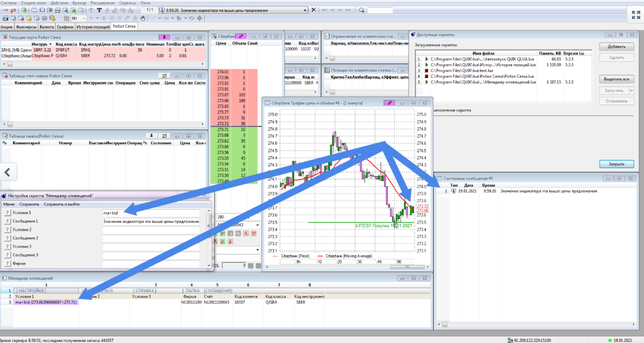
Task: Click the bold T text toolbar icon
Action: pos(99,10)
